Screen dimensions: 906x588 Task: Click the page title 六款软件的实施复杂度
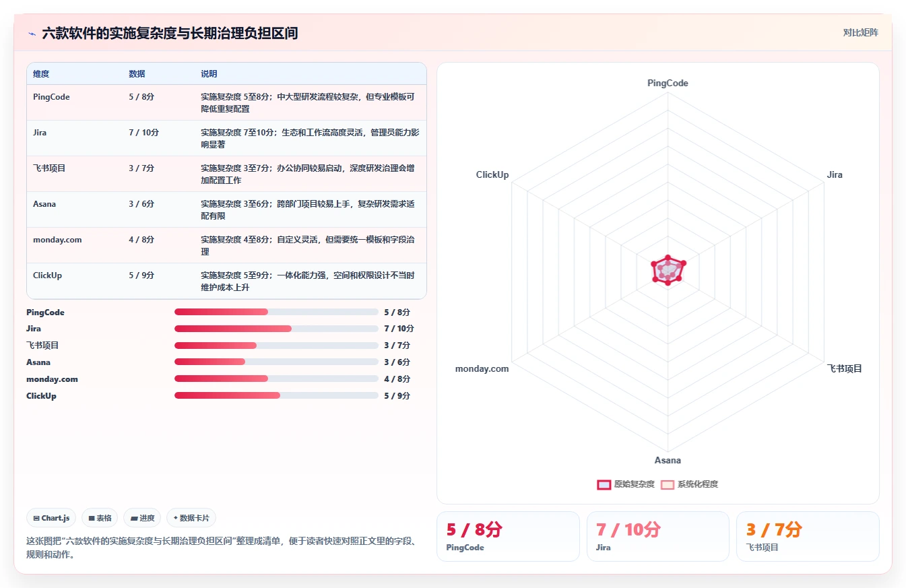pyautogui.click(x=170, y=33)
